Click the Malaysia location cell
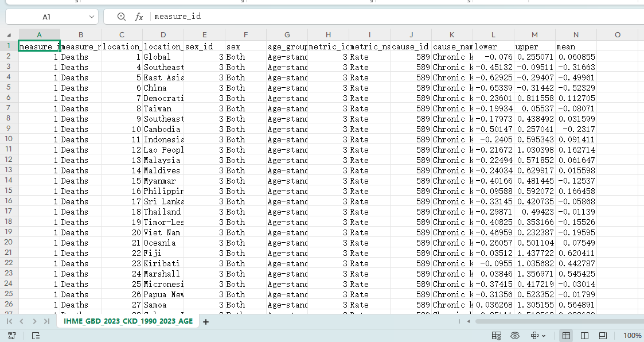 click(163, 160)
